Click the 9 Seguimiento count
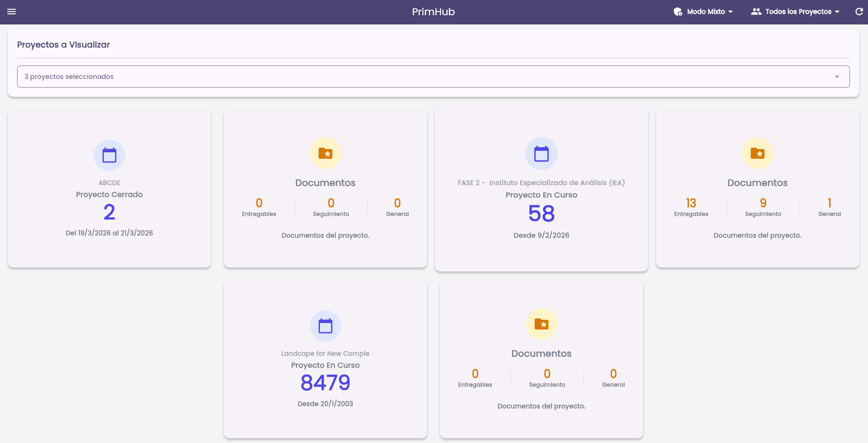 pyautogui.click(x=763, y=203)
